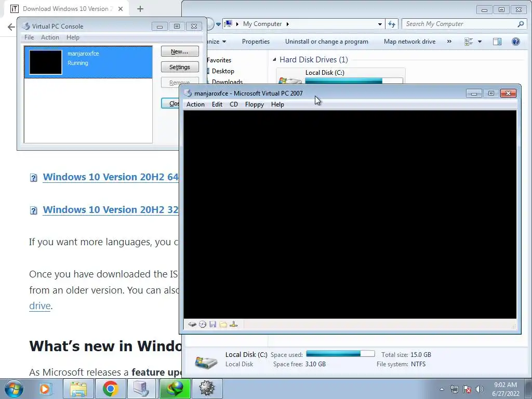Click Settings button in Virtual PC Console
This screenshot has width=532, height=399.
180,67
